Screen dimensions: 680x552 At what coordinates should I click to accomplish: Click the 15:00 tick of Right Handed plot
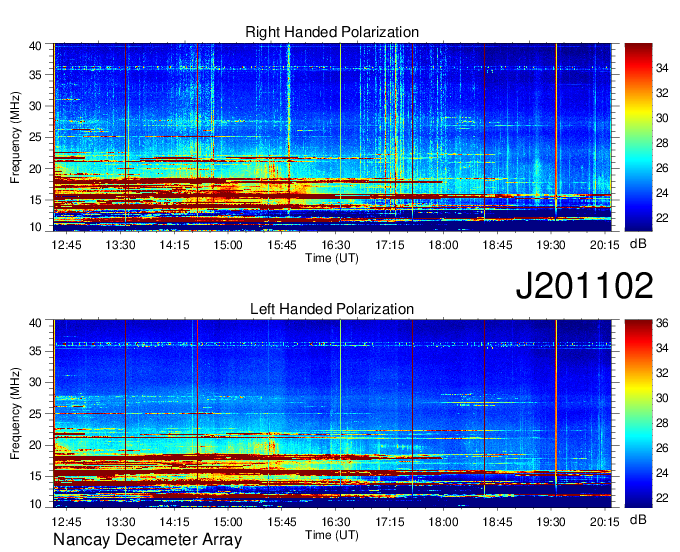228,245
